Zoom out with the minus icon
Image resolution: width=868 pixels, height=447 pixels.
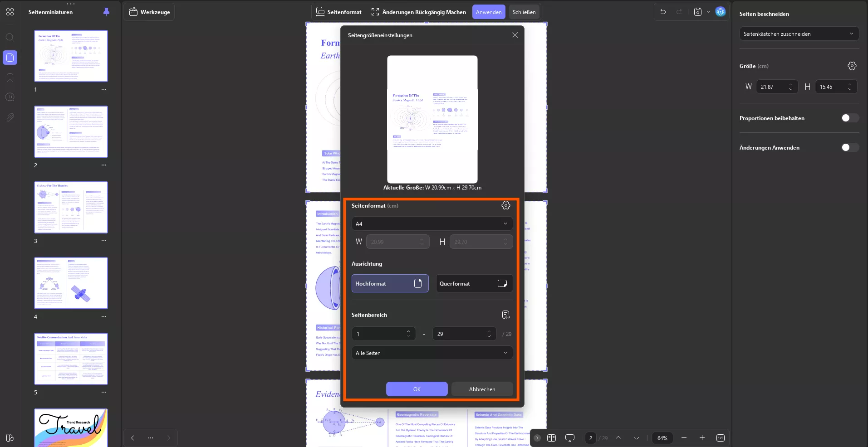[684, 438]
